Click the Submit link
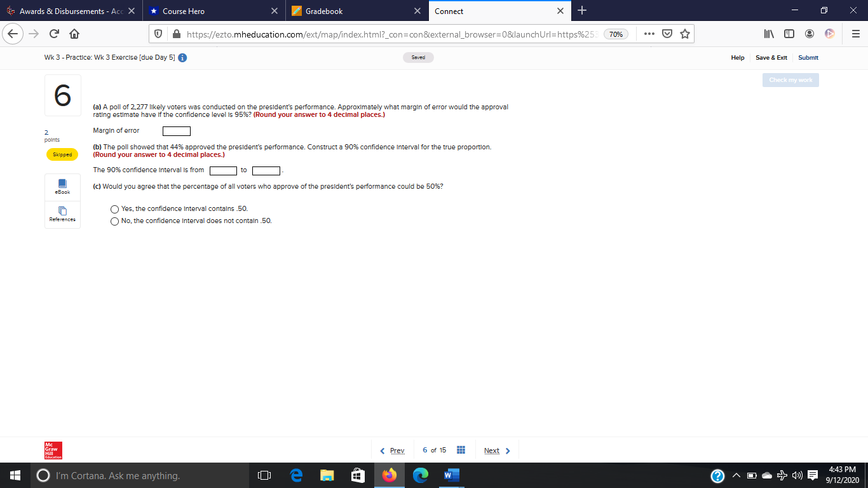Screen dimensions: 868x488 (808, 57)
